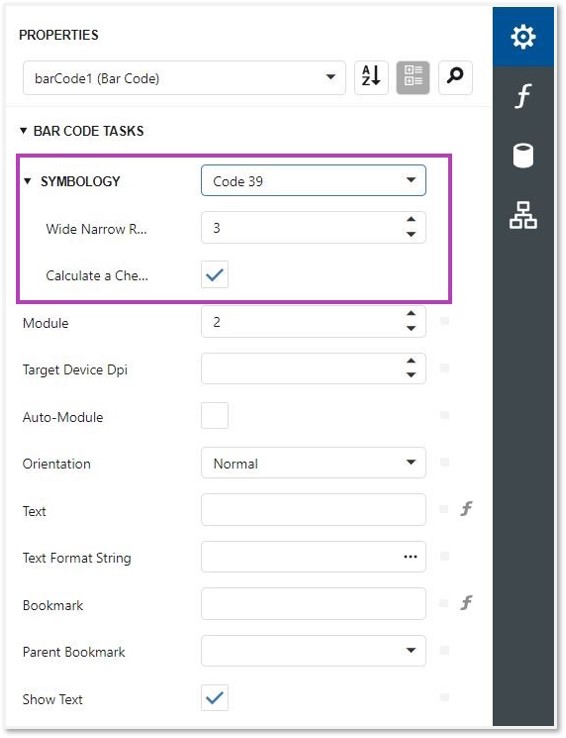
Task: Open the Symbology Code 39 dropdown
Action: 313,180
